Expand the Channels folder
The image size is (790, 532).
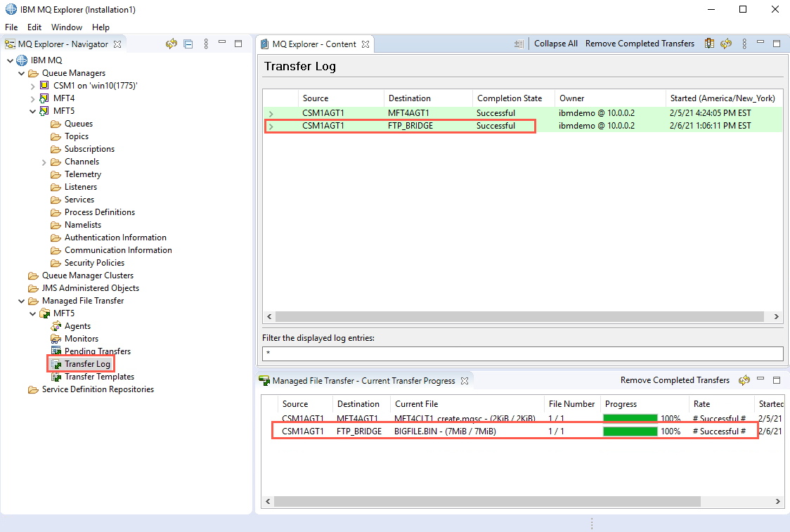click(x=44, y=162)
